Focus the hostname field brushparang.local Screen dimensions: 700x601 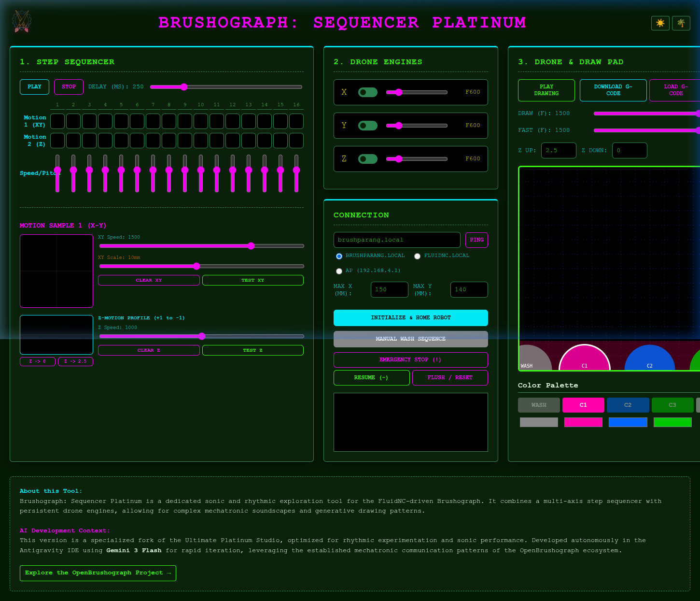tap(397, 240)
